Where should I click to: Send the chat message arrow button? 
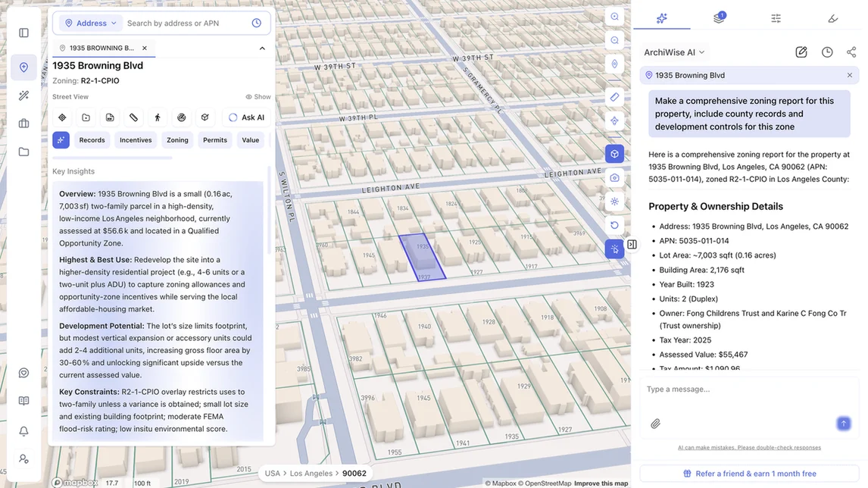(x=843, y=424)
